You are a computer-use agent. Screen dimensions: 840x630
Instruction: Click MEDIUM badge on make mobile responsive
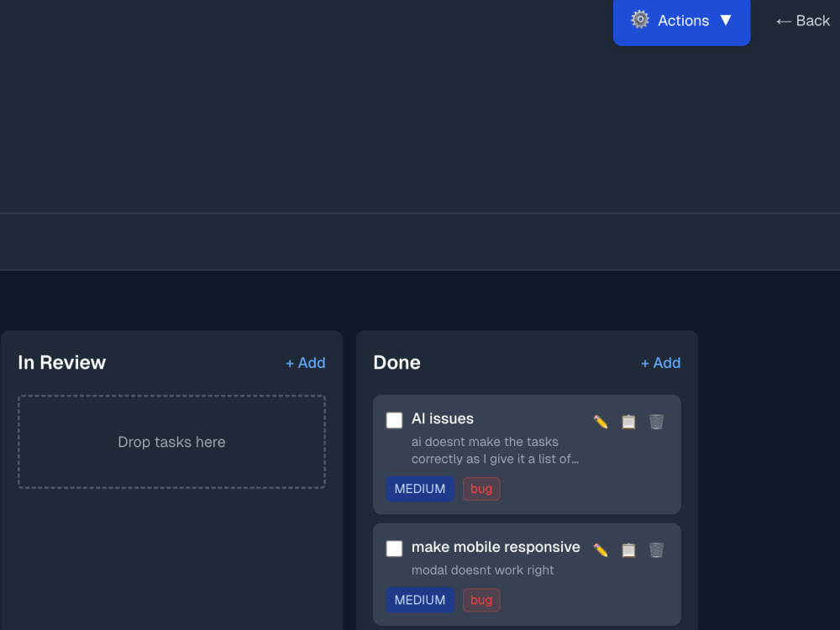tap(420, 600)
